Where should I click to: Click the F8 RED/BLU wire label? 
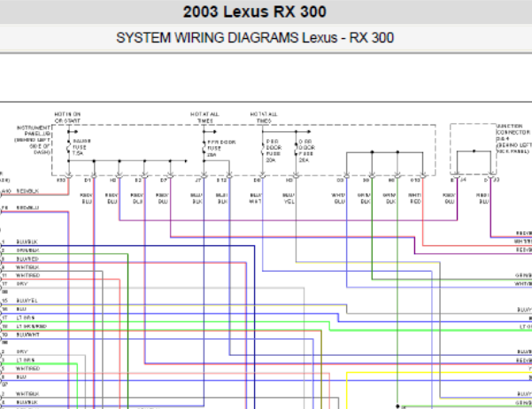click(20, 208)
